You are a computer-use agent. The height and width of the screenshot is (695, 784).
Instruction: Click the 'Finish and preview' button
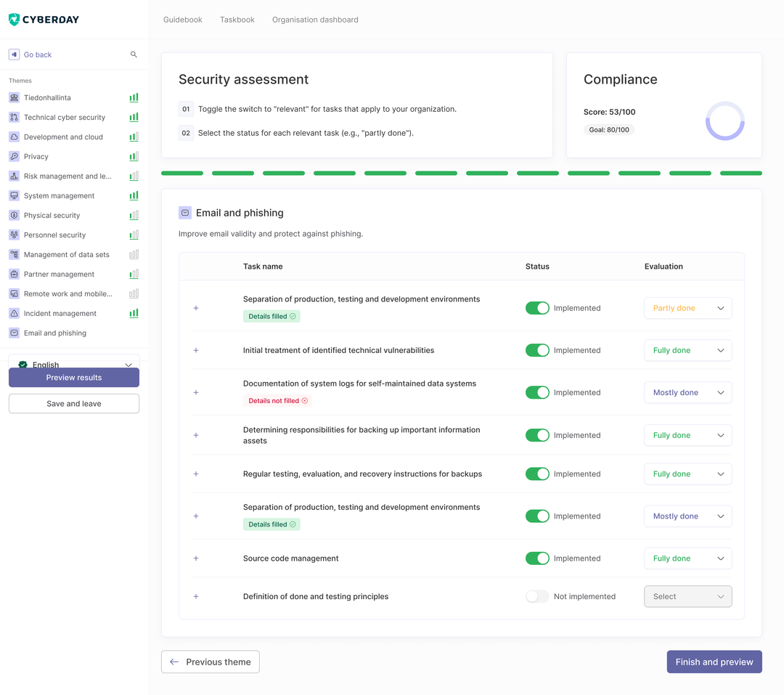coord(714,662)
